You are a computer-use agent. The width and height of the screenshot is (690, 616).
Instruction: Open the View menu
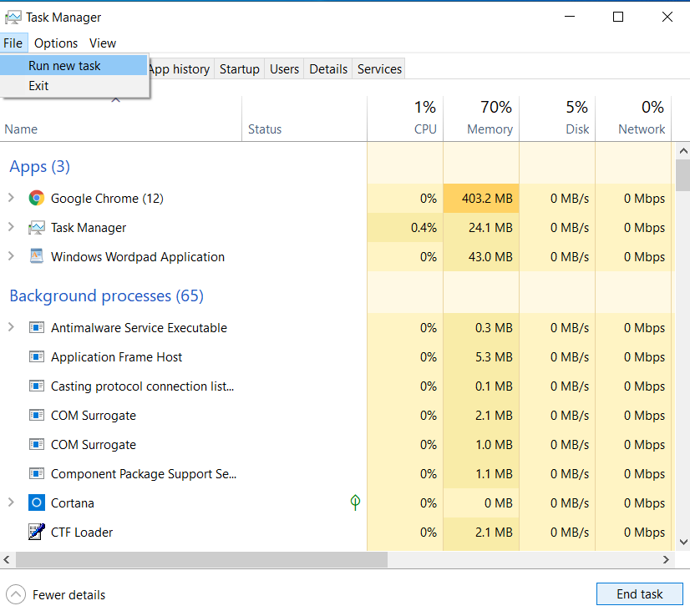coord(103,43)
